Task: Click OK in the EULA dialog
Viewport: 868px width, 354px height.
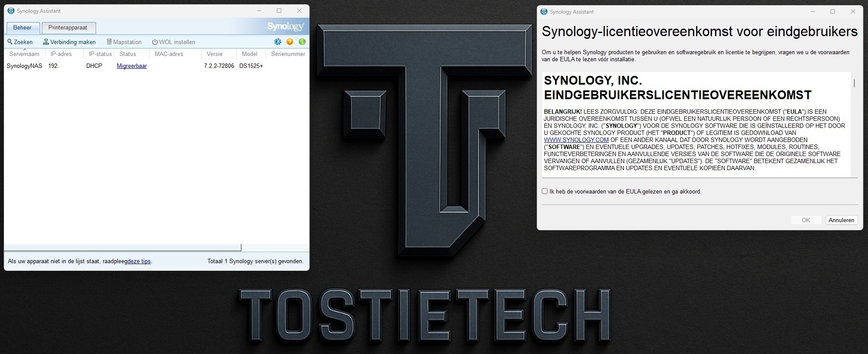Action: click(806, 220)
